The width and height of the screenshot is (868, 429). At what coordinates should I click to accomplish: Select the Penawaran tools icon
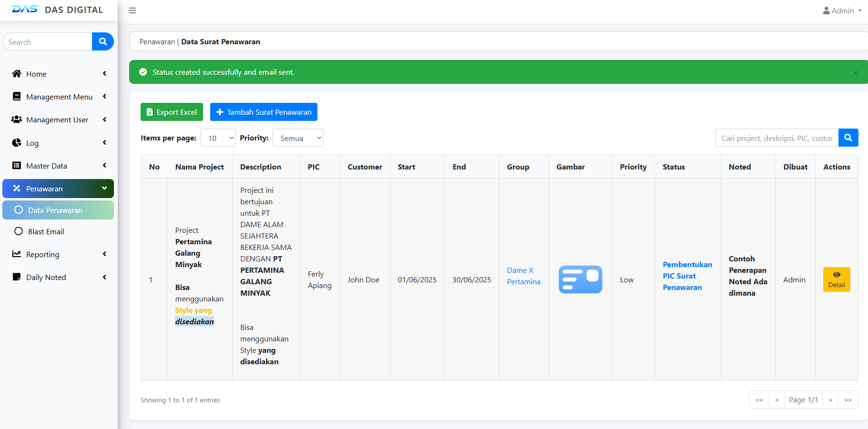tap(17, 189)
